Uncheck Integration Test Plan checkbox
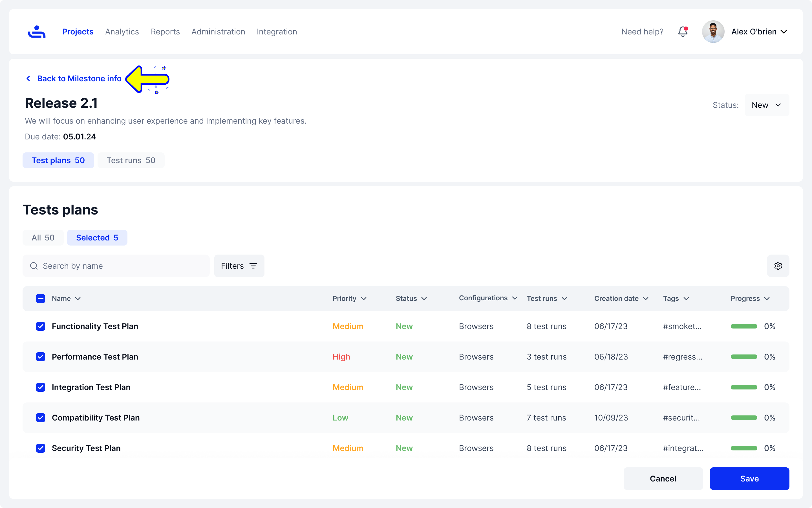The width and height of the screenshot is (812, 508). click(41, 387)
